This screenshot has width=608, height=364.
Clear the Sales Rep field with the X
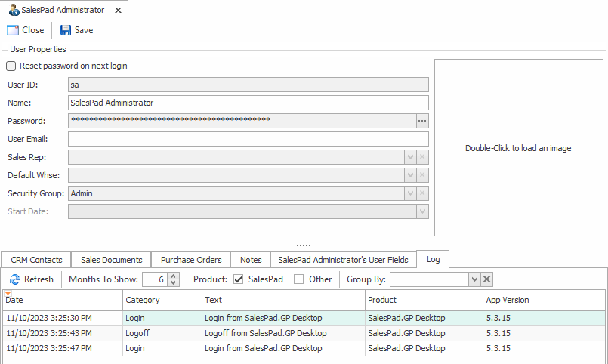click(x=422, y=157)
